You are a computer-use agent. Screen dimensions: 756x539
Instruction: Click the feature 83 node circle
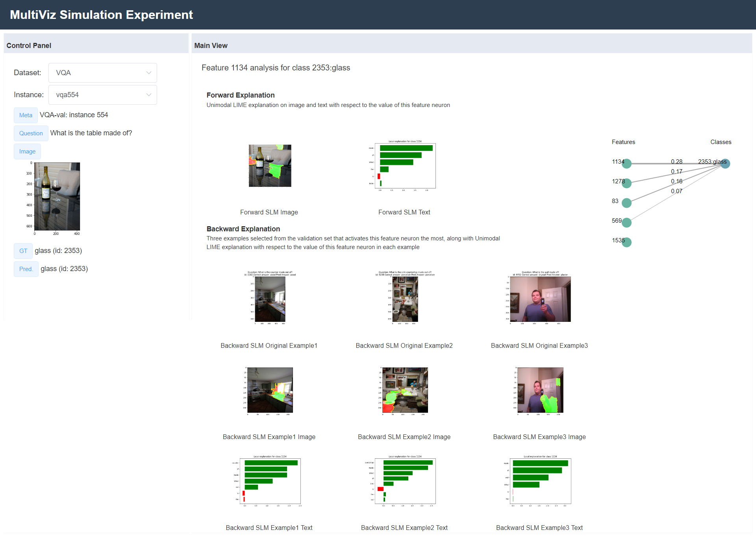click(626, 203)
